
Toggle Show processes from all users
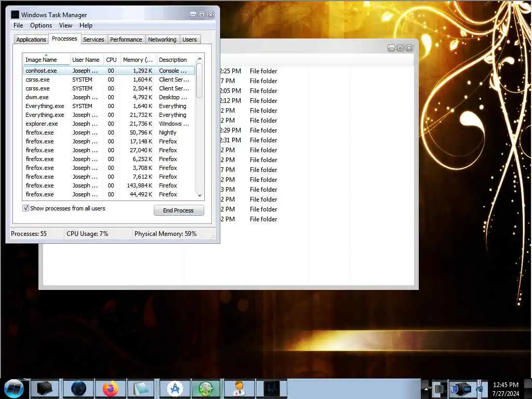(26, 208)
